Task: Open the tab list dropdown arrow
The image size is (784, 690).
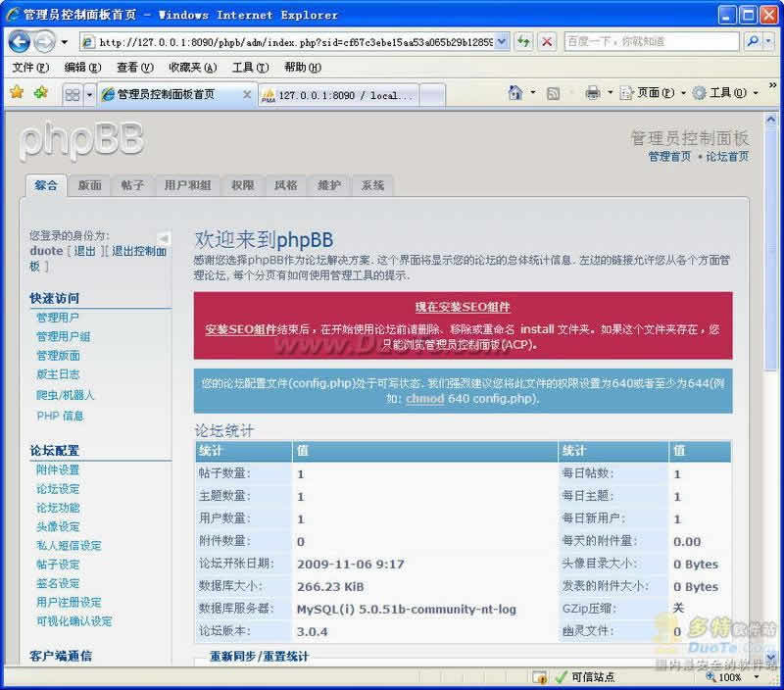Action: click(89, 94)
